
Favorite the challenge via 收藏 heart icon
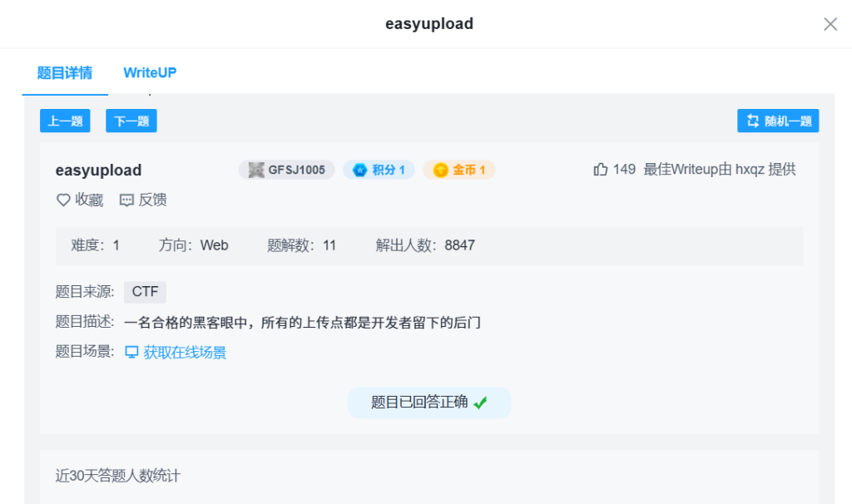click(x=63, y=200)
